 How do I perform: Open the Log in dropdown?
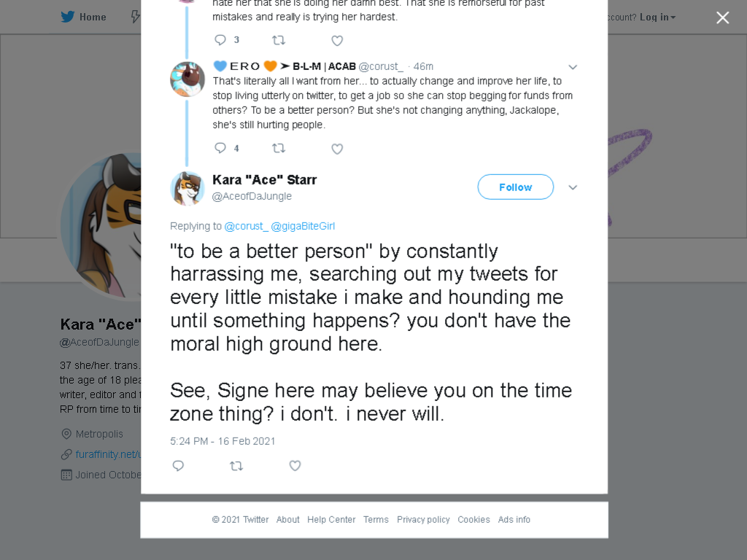pyautogui.click(x=657, y=17)
